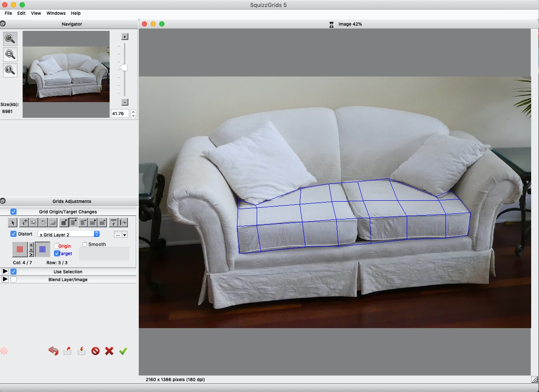This screenshot has height=392, width=539.
Task: Enable the Blend Layer/Image checkbox
Action: pos(13,279)
